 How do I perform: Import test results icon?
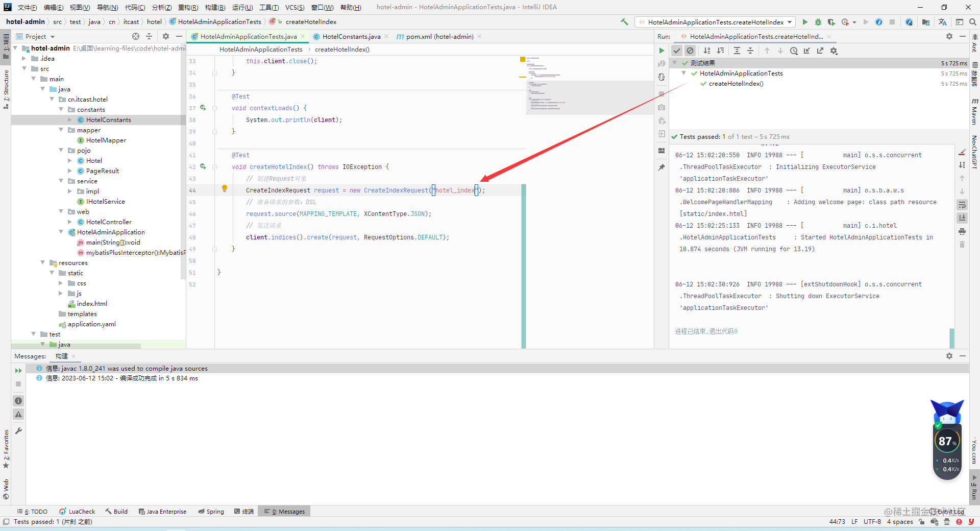[807, 51]
